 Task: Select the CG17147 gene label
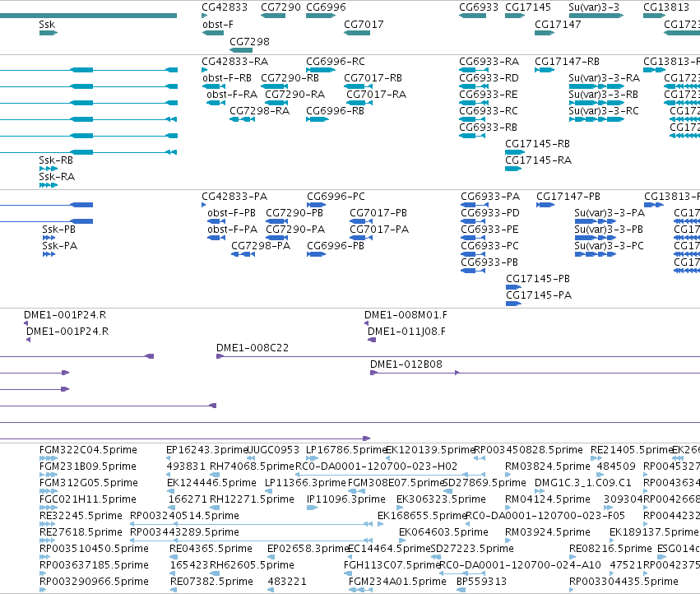558,24
